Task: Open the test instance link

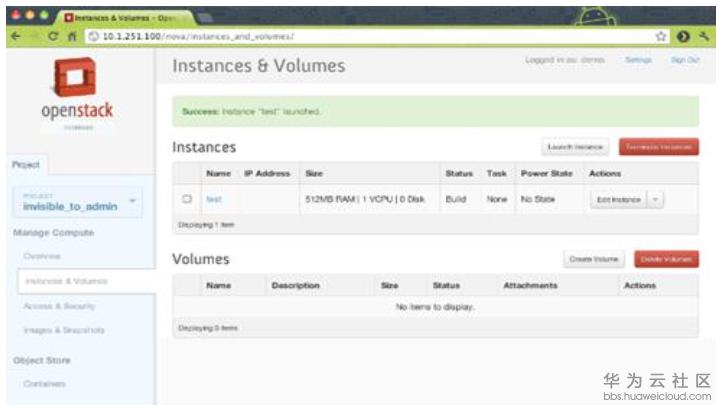Action: coord(214,199)
